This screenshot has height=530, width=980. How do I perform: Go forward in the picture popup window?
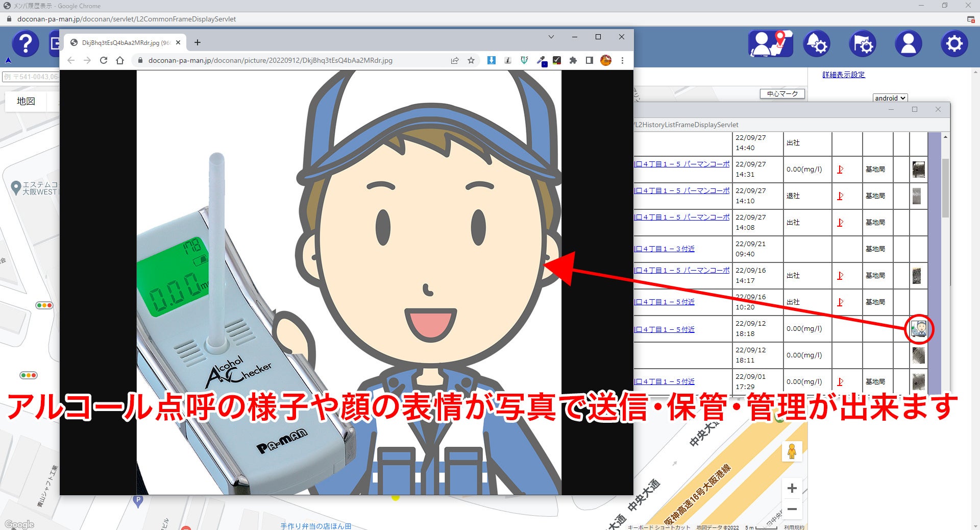tap(87, 60)
